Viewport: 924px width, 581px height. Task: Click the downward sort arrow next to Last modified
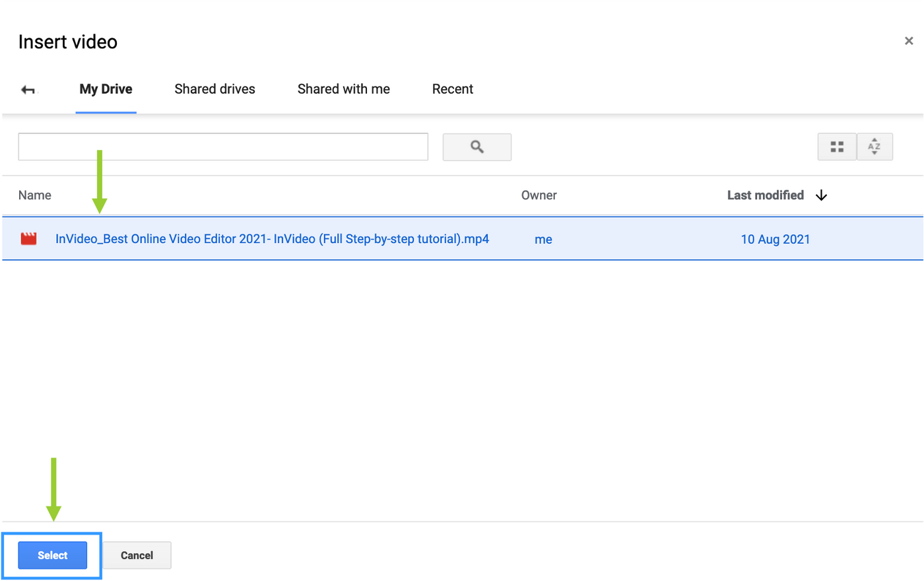click(x=821, y=195)
